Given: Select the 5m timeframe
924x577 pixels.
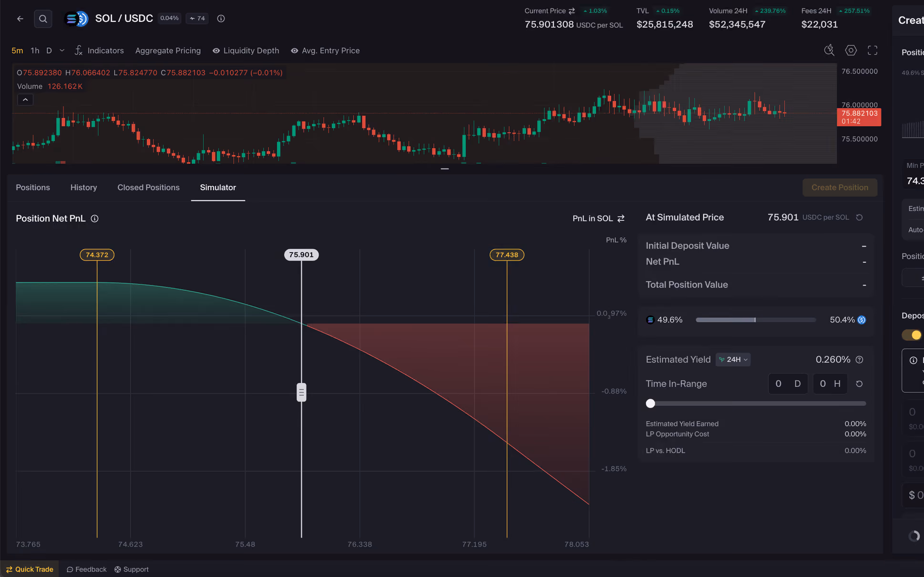Looking at the screenshot, I should point(17,51).
